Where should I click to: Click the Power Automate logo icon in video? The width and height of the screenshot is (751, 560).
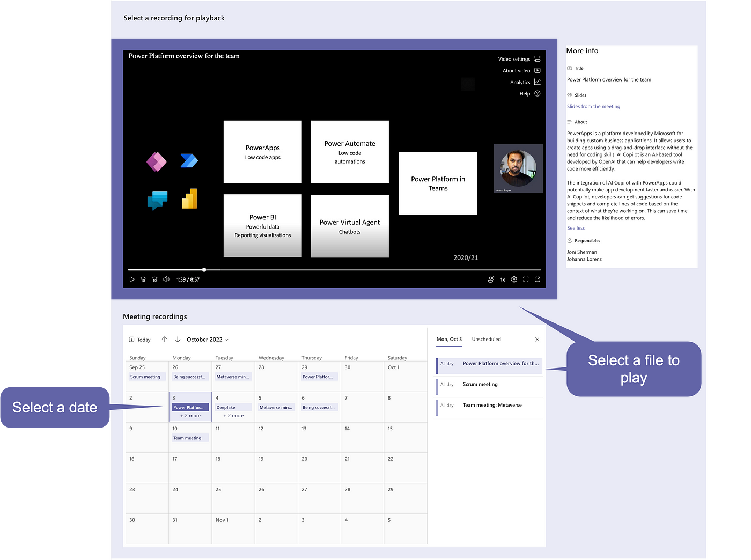point(189,160)
